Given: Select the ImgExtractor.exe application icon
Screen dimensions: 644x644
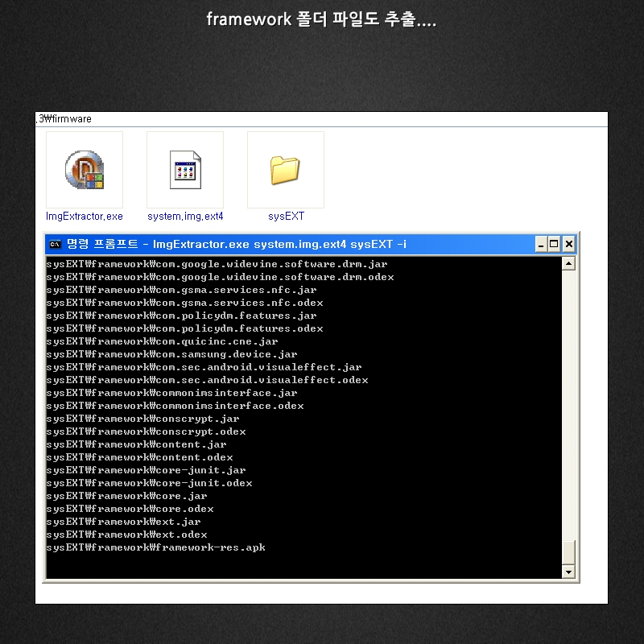Looking at the screenshot, I should 85,170.
